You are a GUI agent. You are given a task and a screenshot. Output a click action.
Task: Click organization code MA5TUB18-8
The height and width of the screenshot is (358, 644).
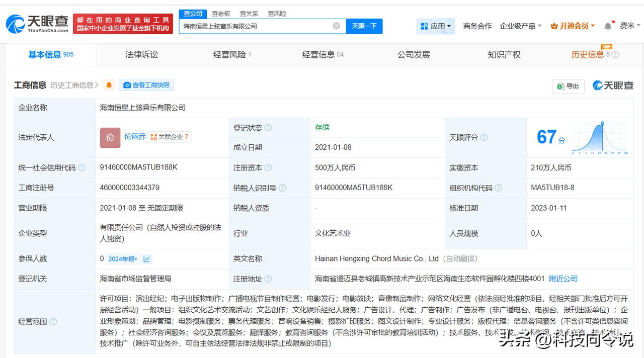click(x=552, y=188)
